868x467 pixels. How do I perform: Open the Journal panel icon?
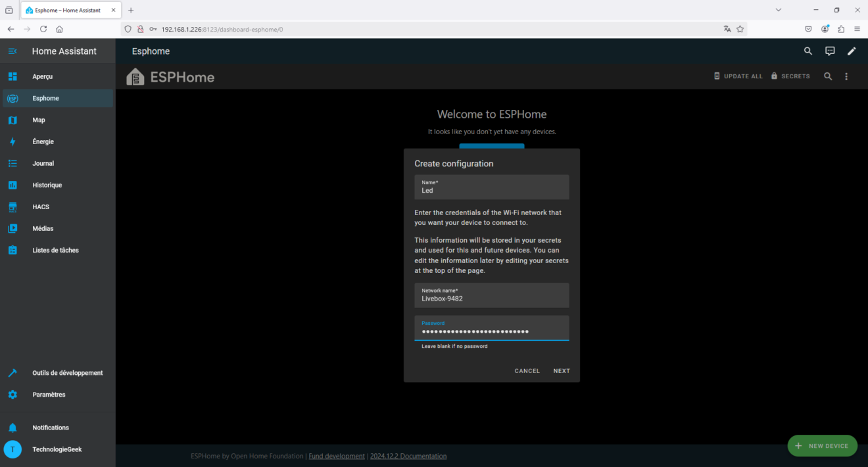click(13, 163)
